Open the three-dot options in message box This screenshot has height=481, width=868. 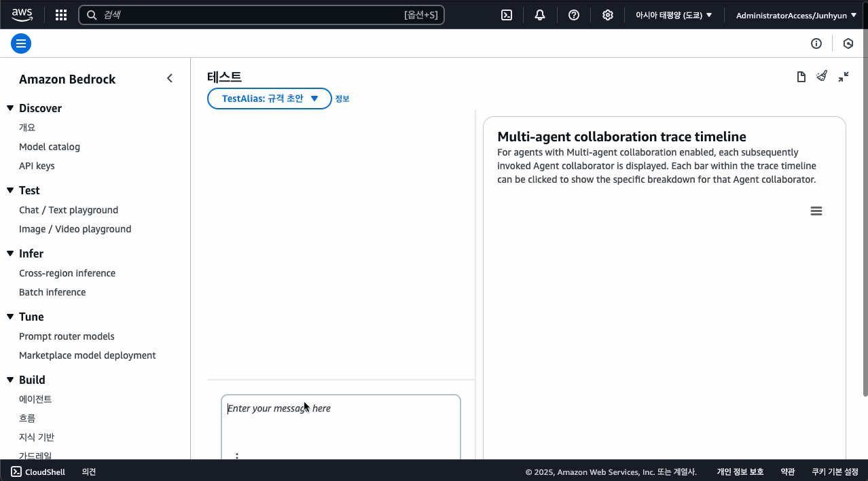tap(237, 455)
